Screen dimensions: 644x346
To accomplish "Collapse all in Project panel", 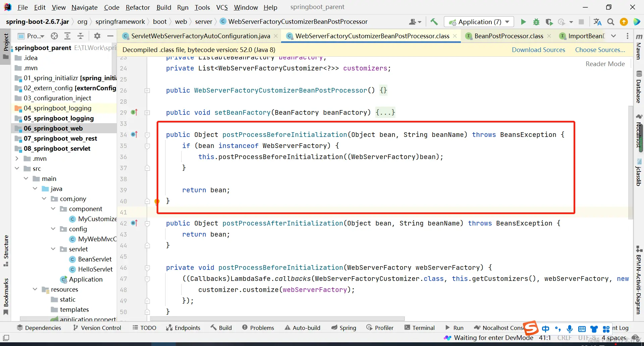I will [x=80, y=36].
